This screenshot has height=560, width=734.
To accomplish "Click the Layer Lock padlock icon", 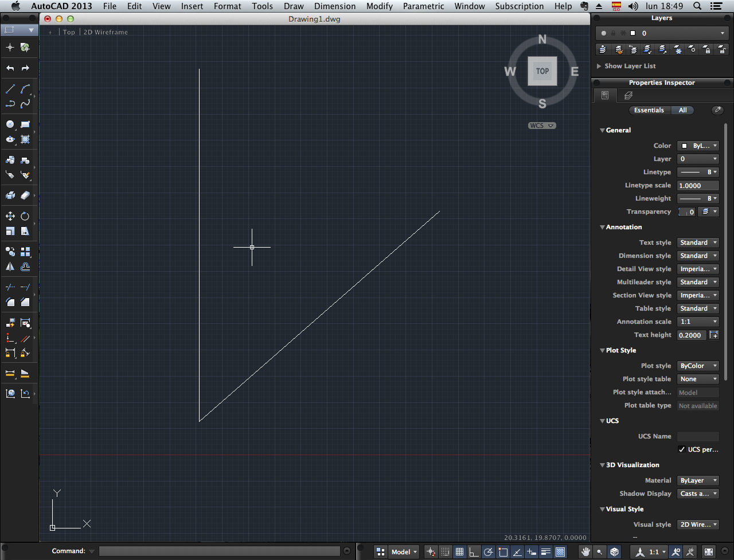I will [x=707, y=50].
